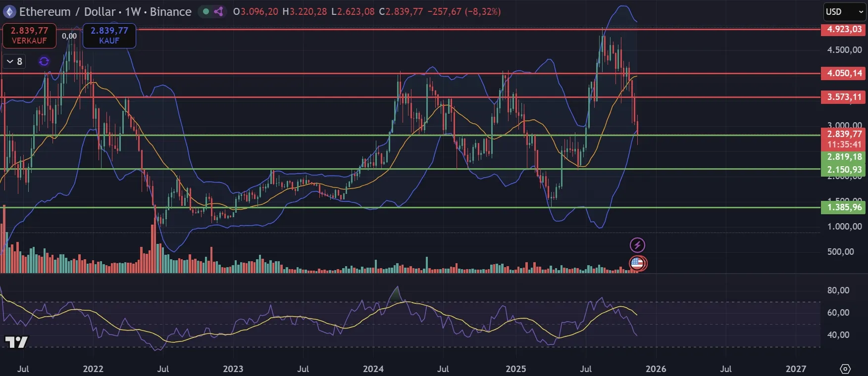The height and width of the screenshot is (376, 868).
Task: Select the 4.050,14 resistance price label
Action: (844, 73)
